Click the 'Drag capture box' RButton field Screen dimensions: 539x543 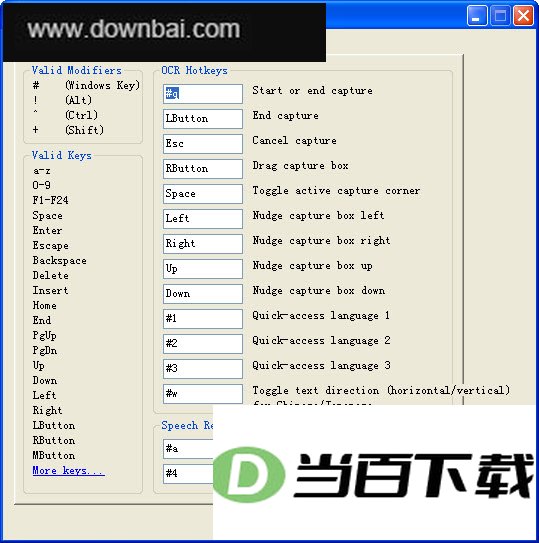tap(203, 169)
